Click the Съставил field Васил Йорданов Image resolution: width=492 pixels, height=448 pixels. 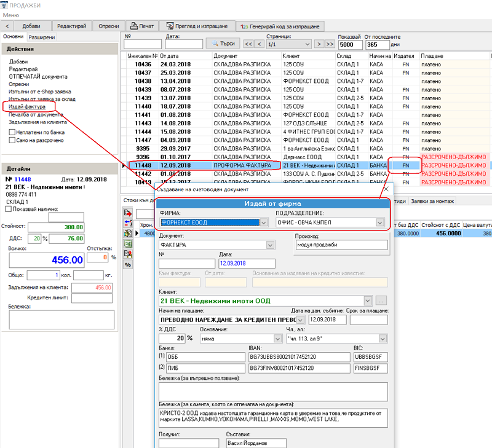pos(256,443)
